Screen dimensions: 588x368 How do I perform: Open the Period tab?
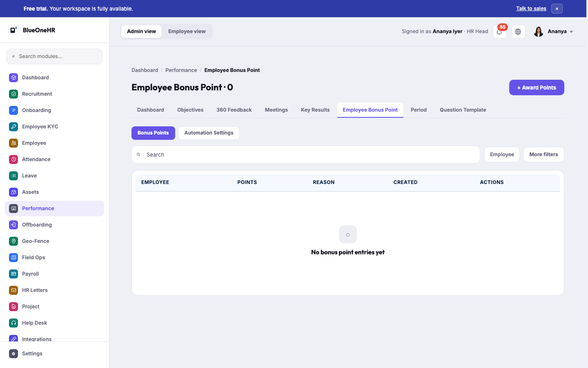pyautogui.click(x=419, y=110)
